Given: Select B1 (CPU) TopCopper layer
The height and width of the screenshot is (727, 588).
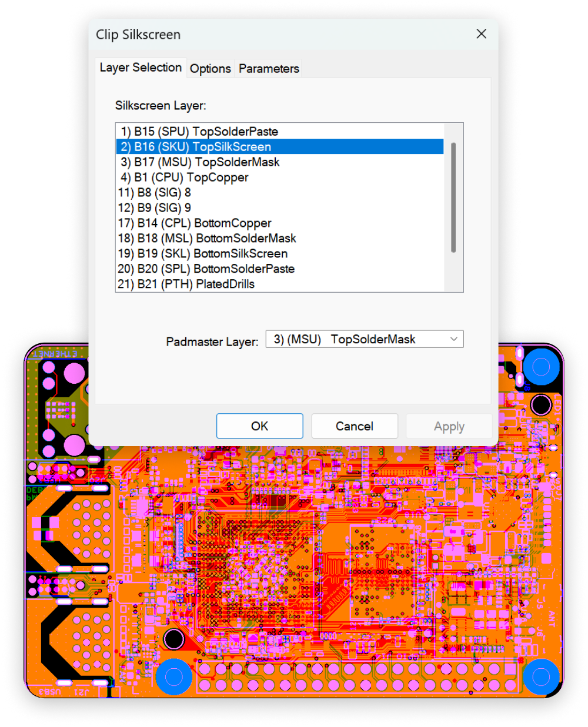Looking at the screenshot, I should pyautogui.click(x=185, y=177).
